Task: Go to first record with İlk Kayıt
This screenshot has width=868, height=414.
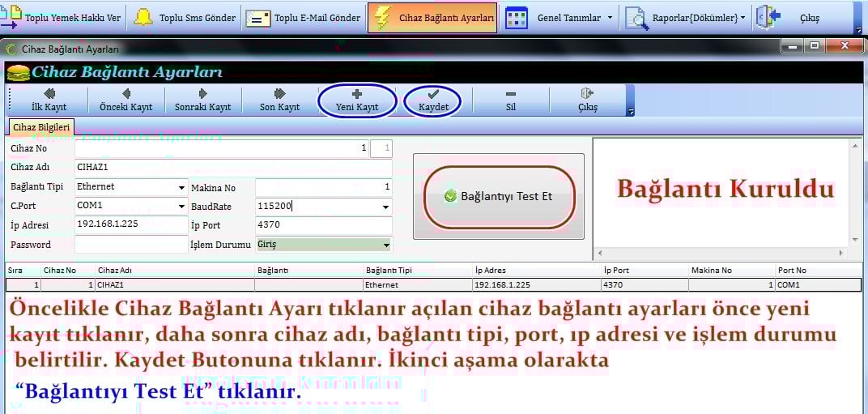Action: click(49, 100)
